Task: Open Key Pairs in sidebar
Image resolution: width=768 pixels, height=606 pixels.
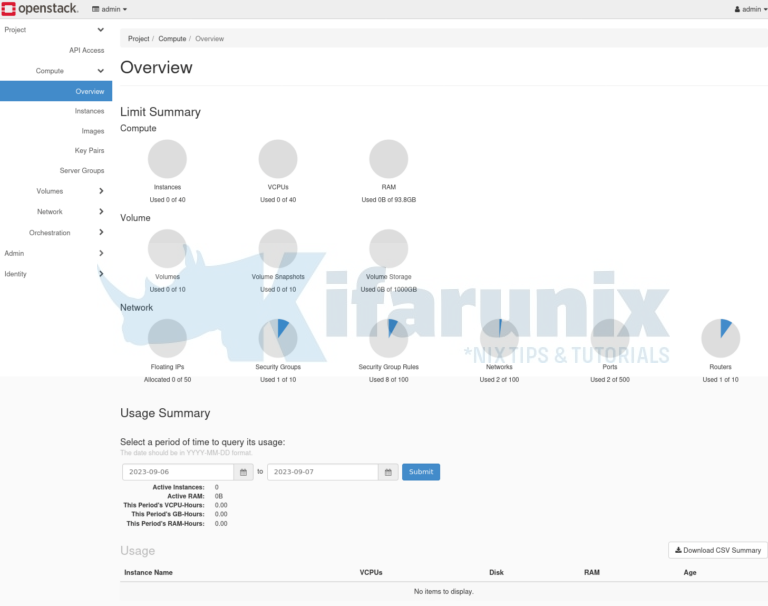Action: point(89,150)
